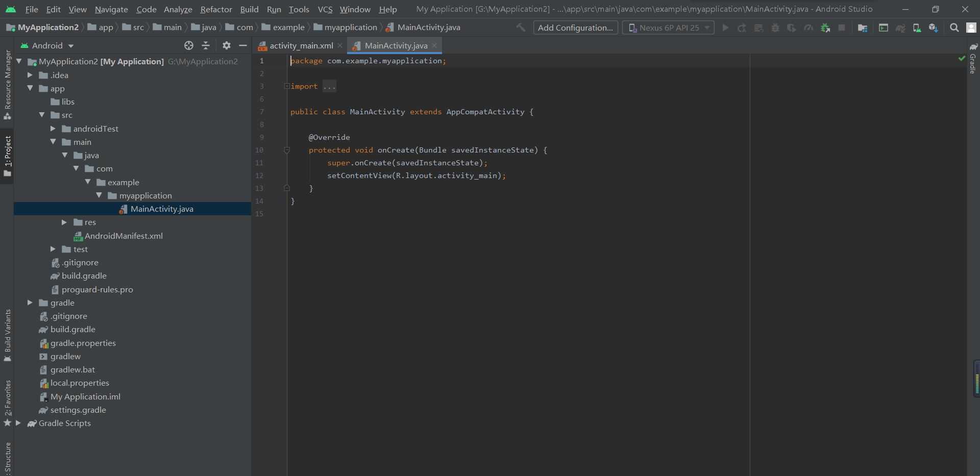Open Project Structure from the toolbar icon
Viewport: 980px width, 476px height.
tap(863, 28)
